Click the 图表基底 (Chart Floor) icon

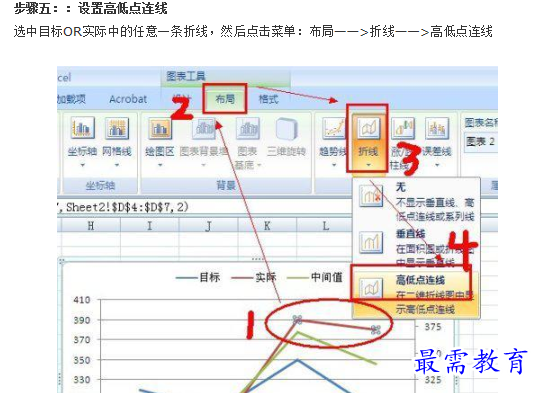click(x=247, y=128)
